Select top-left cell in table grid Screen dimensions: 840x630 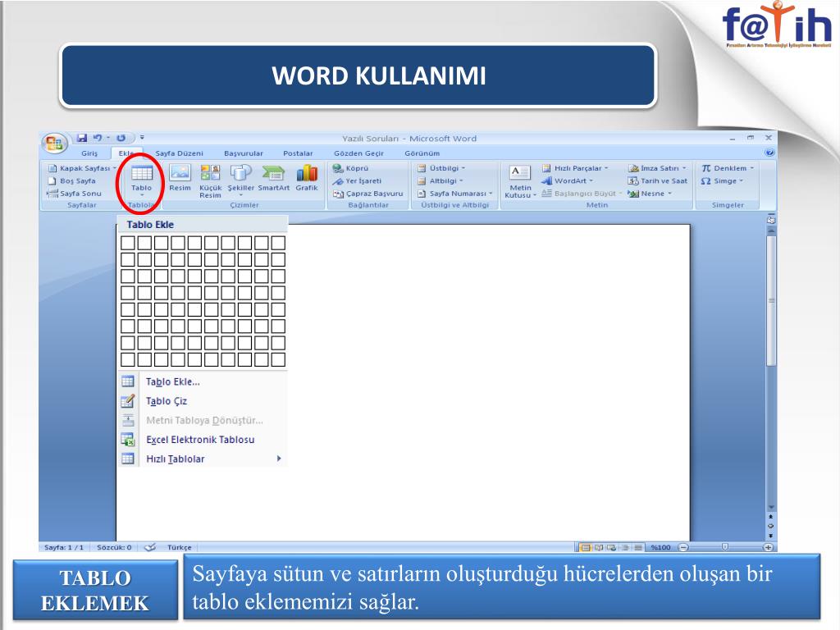pos(127,243)
